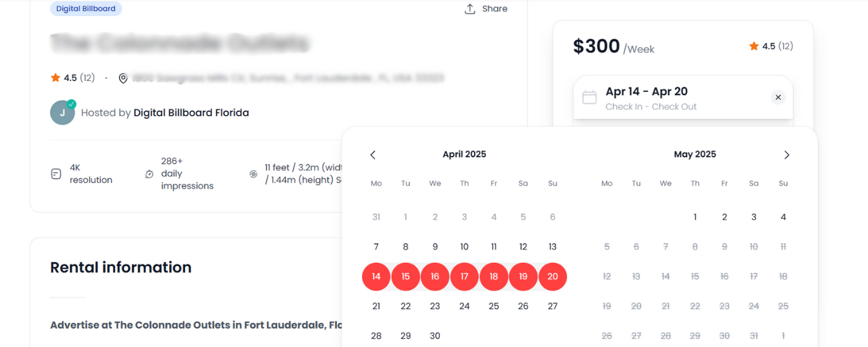868x347 pixels.
Task: Go to previous month with left chevron
Action: [373, 155]
